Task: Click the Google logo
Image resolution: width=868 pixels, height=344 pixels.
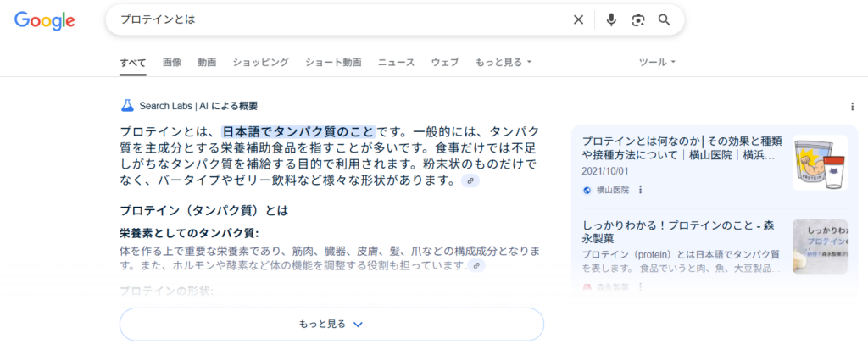Action: pos(45,20)
